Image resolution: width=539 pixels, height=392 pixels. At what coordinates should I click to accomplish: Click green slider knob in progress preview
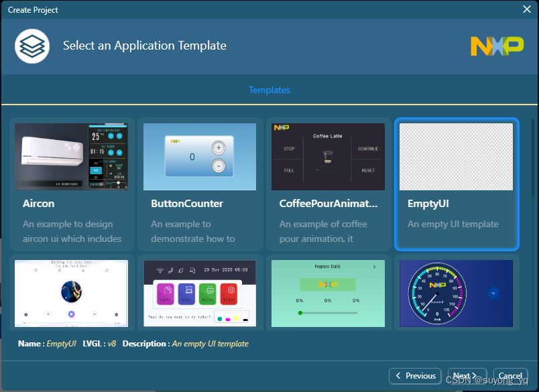tap(300, 313)
